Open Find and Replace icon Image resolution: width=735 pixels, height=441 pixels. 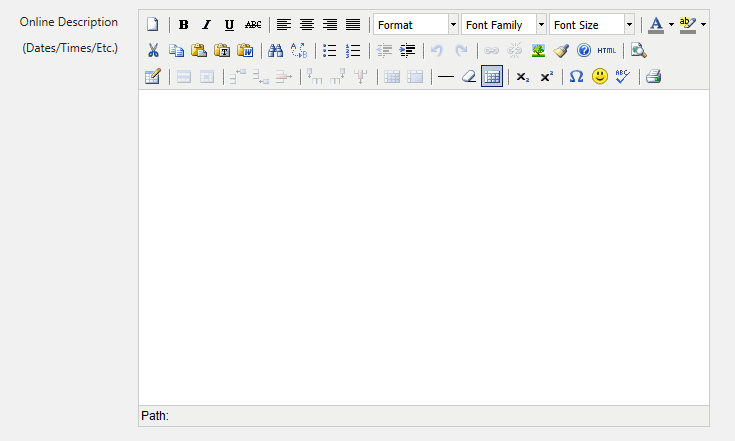point(299,50)
